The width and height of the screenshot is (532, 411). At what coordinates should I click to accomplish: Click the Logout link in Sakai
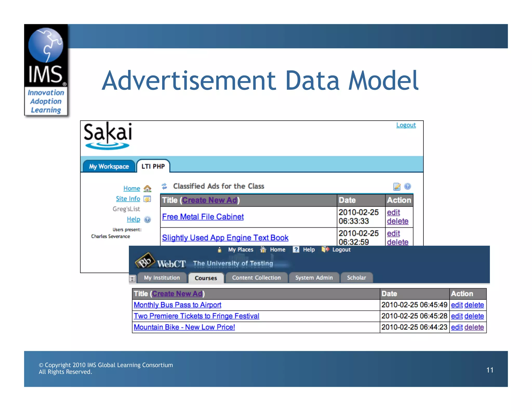click(406, 125)
